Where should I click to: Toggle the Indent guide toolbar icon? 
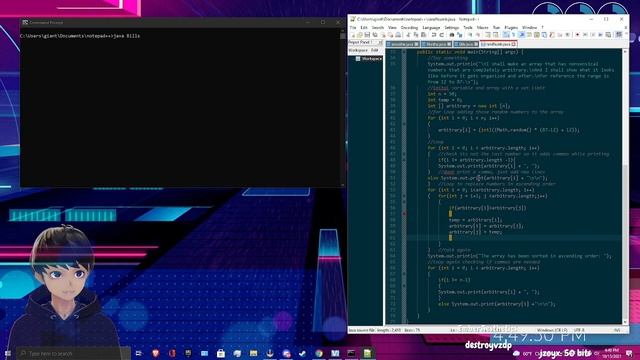(x=521, y=35)
